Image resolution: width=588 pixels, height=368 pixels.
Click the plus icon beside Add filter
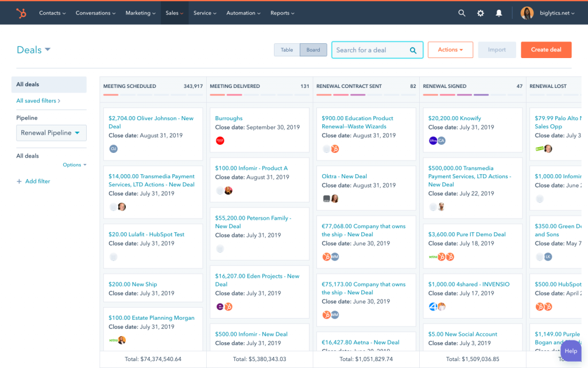[19, 181]
